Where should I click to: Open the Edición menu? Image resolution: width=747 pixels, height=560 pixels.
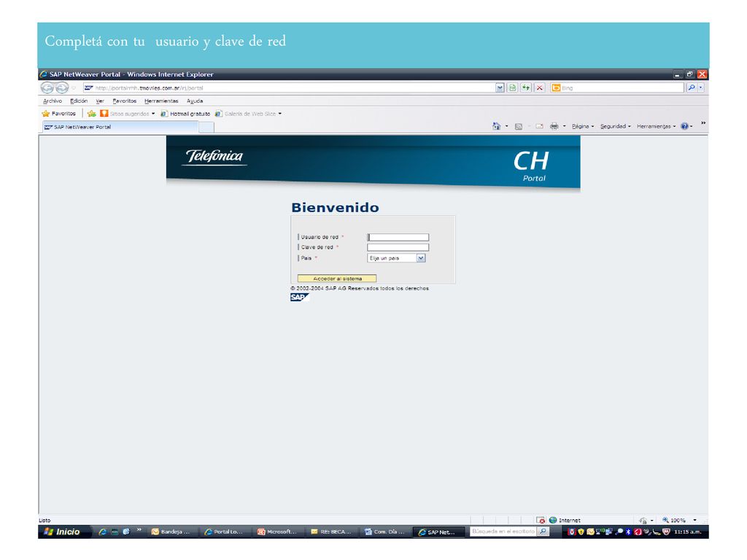coord(79,101)
